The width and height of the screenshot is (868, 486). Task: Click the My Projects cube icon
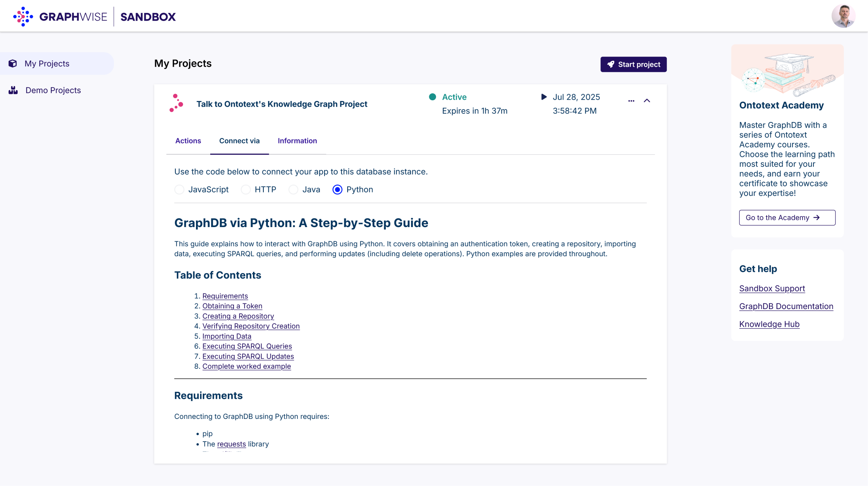coord(13,63)
